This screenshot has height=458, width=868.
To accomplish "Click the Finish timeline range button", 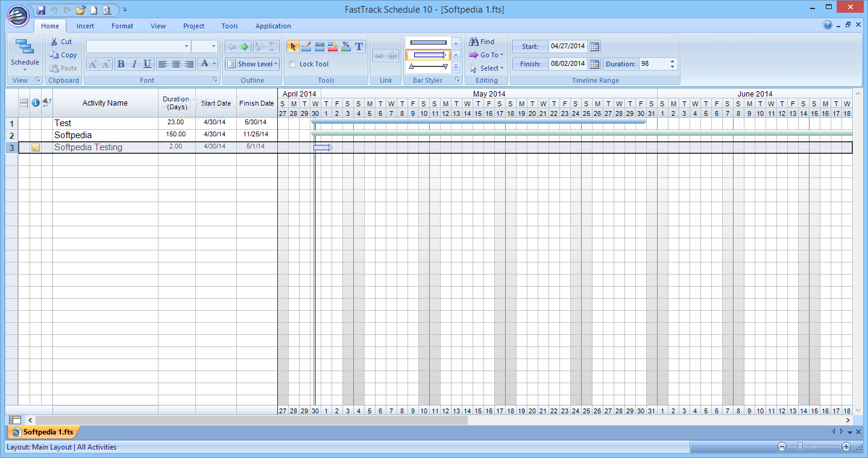I will click(530, 64).
